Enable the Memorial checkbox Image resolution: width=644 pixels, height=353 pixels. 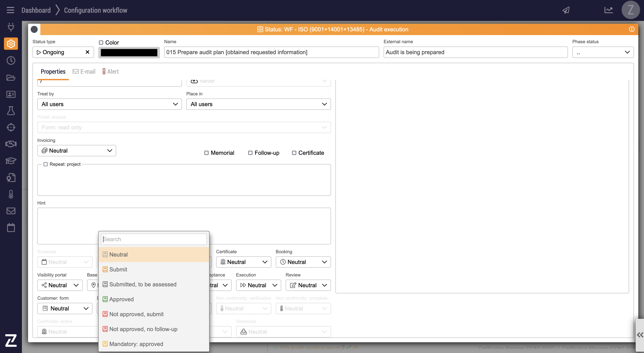[206, 153]
